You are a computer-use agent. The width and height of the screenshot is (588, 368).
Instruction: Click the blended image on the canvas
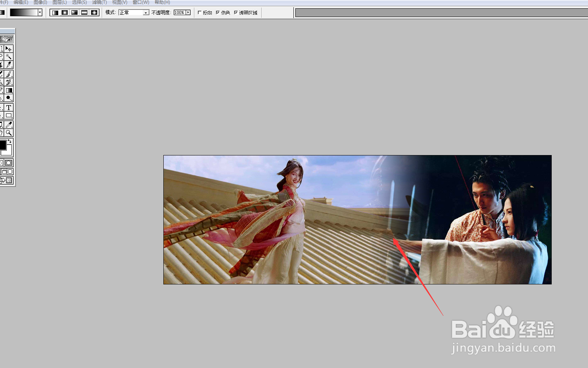click(x=357, y=219)
